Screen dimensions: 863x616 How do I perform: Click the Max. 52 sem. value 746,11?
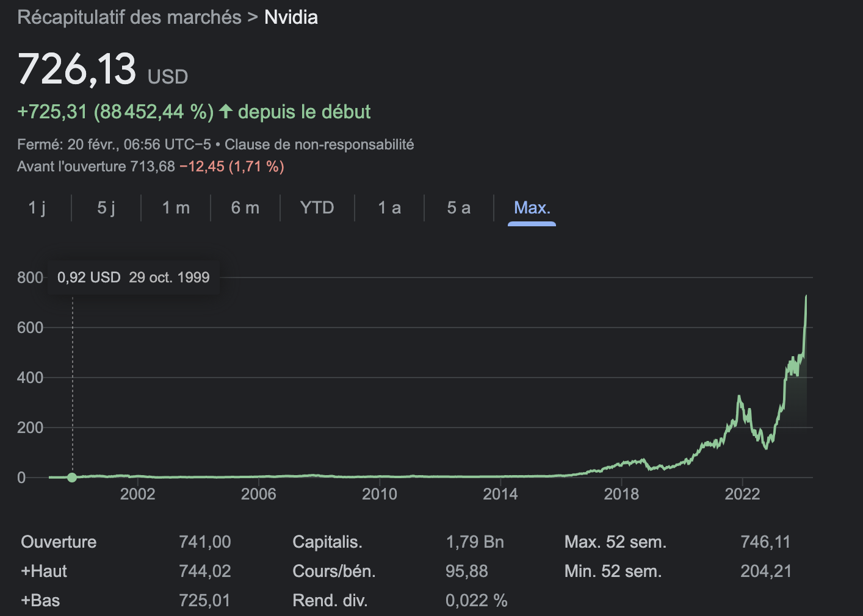click(x=765, y=542)
